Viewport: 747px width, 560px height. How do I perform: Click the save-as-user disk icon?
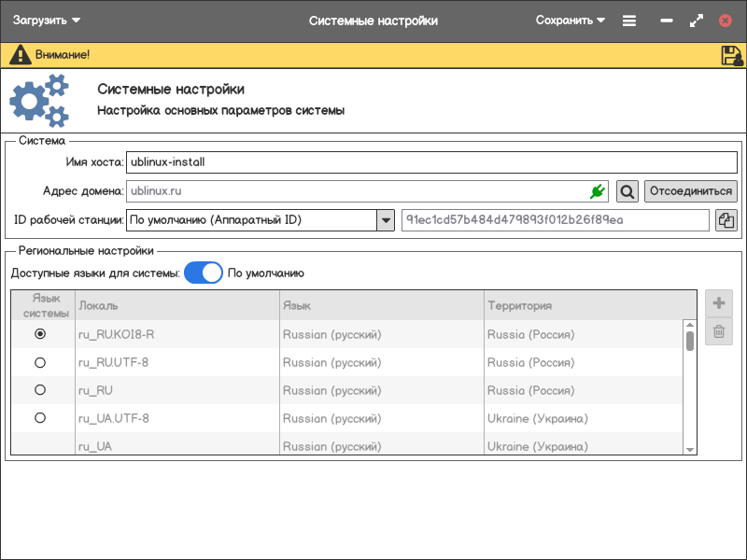click(x=731, y=55)
